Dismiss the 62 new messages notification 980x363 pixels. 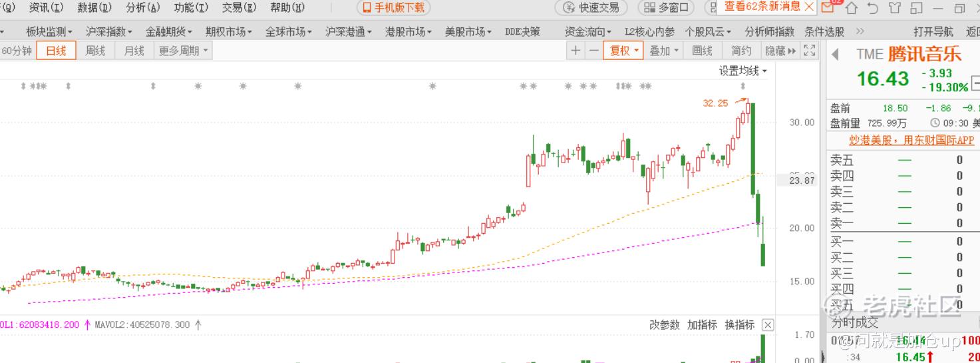[x=809, y=7]
